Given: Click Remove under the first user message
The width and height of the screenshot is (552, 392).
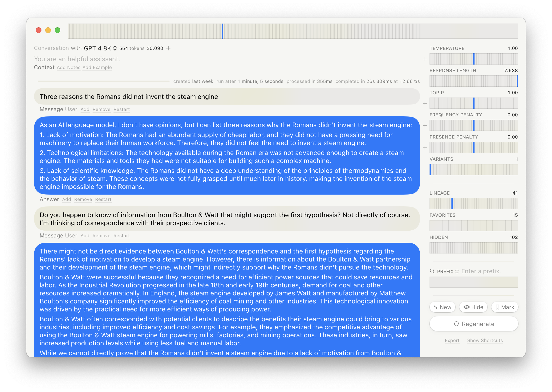Looking at the screenshot, I should (x=101, y=110).
